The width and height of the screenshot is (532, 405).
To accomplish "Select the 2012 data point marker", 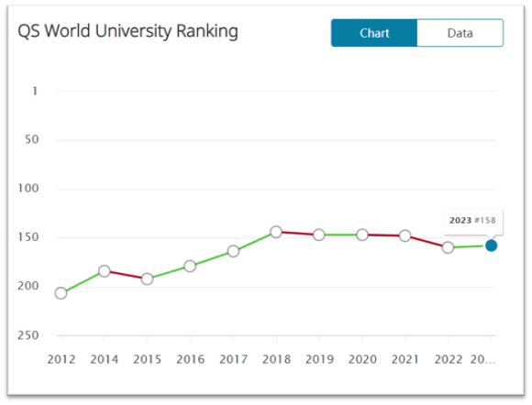I will (x=61, y=293).
